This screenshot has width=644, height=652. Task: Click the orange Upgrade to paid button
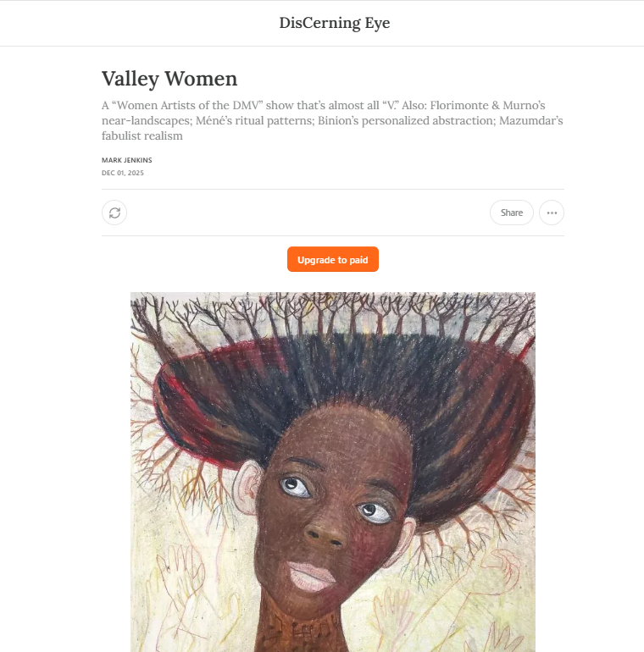[333, 259]
